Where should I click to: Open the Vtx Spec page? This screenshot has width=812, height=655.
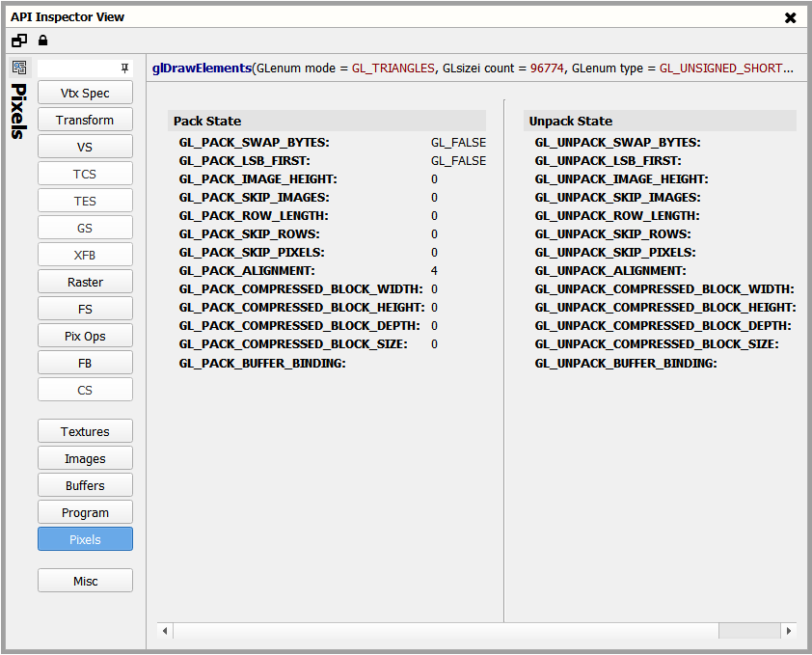coord(85,93)
